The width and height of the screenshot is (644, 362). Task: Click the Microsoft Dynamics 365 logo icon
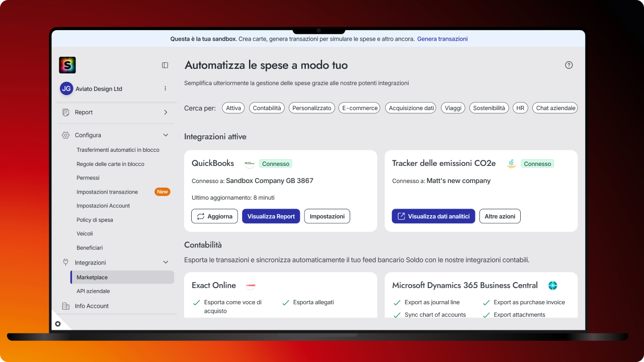(x=553, y=285)
